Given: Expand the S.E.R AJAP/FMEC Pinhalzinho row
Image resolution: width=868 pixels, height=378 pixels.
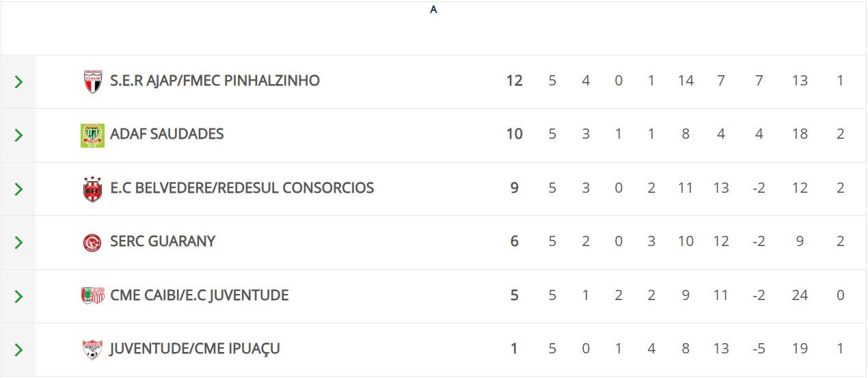Looking at the screenshot, I should click(x=18, y=82).
